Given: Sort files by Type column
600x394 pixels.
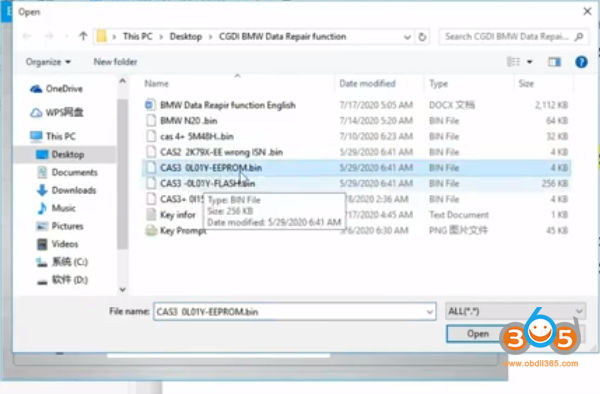Looking at the screenshot, I should (439, 84).
